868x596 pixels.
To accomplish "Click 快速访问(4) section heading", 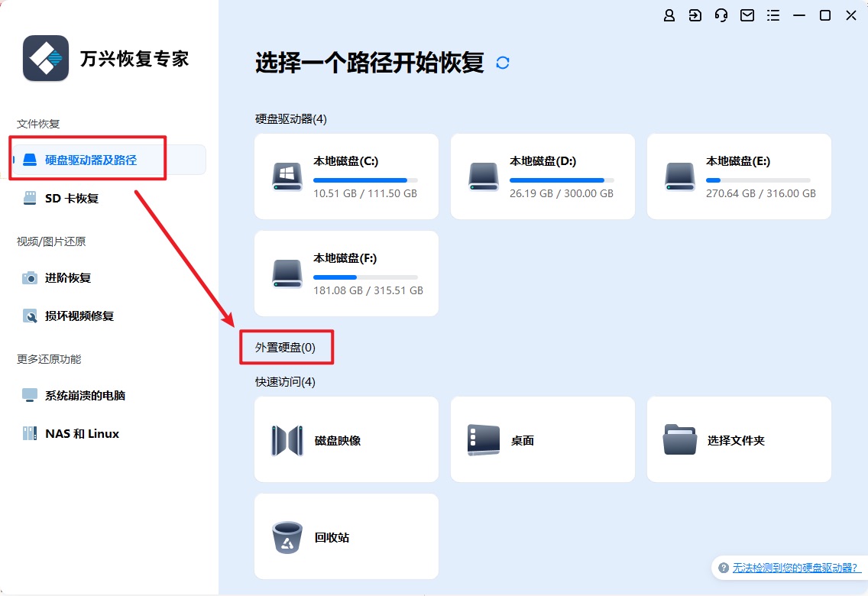I will [285, 382].
